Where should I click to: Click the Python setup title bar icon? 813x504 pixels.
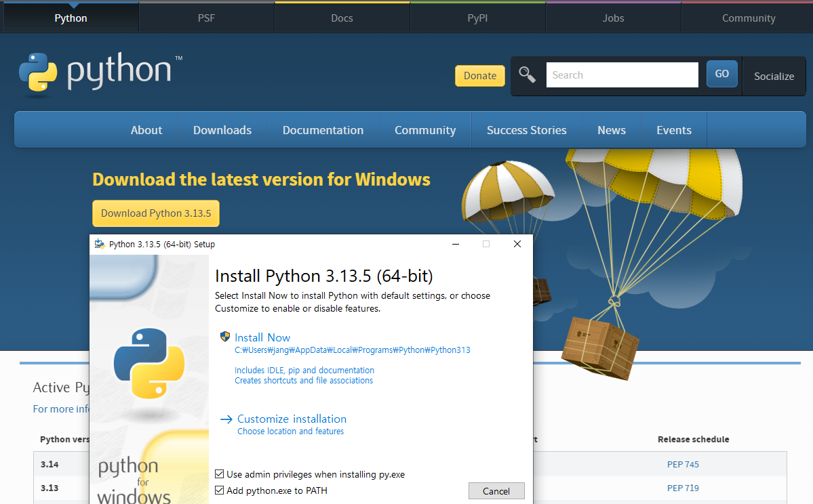100,244
